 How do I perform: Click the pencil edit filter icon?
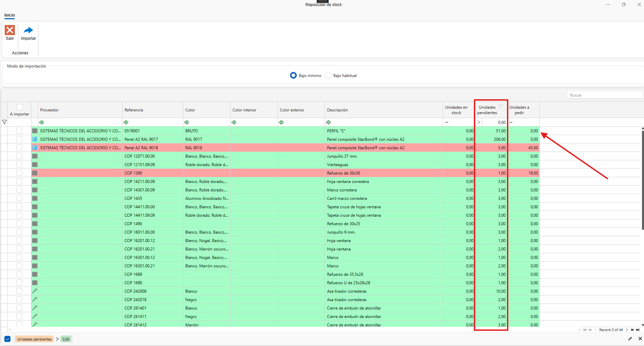click(x=630, y=339)
